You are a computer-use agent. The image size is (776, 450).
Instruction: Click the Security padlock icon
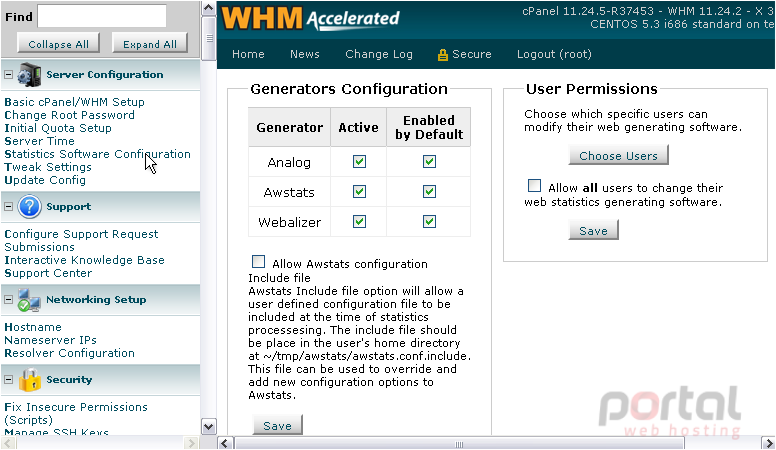tap(29, 380)
